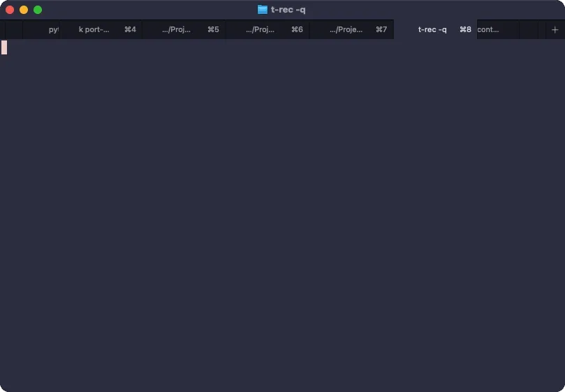Minimize the window with the yellow button
This screenshot has width=565, height=392.
(24, 10)
